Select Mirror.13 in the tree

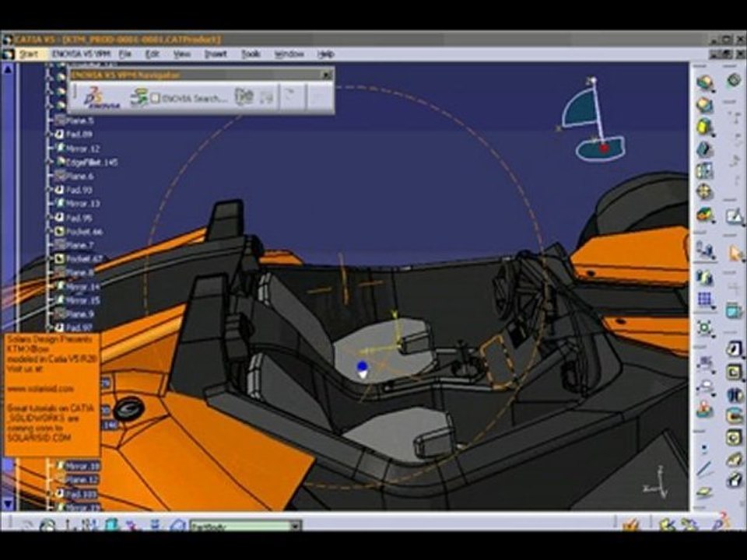point(78,204)
